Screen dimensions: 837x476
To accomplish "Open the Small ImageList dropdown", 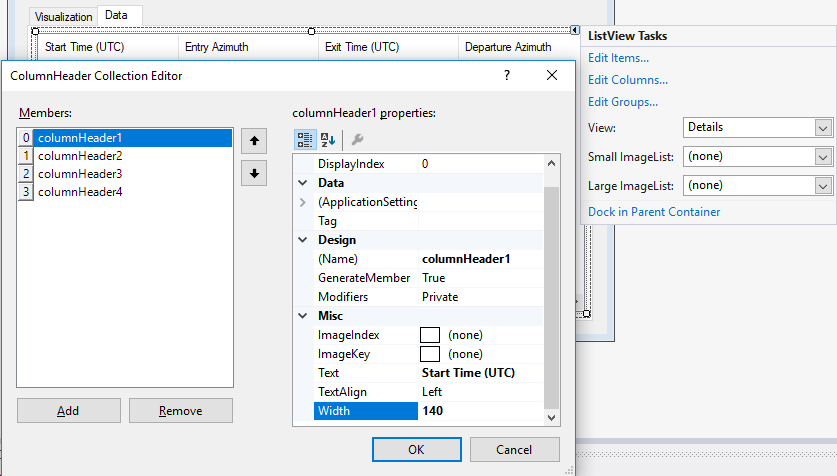I will 823,157.
